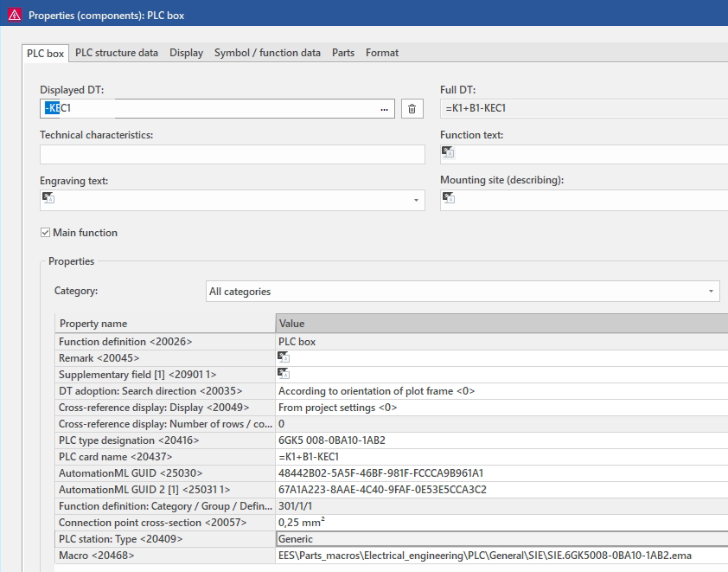Image resolution: width=728 pixels, height=572 pixels.
Task: Click the translation icon in Supplementary field row
Action: tap(284, 374)
